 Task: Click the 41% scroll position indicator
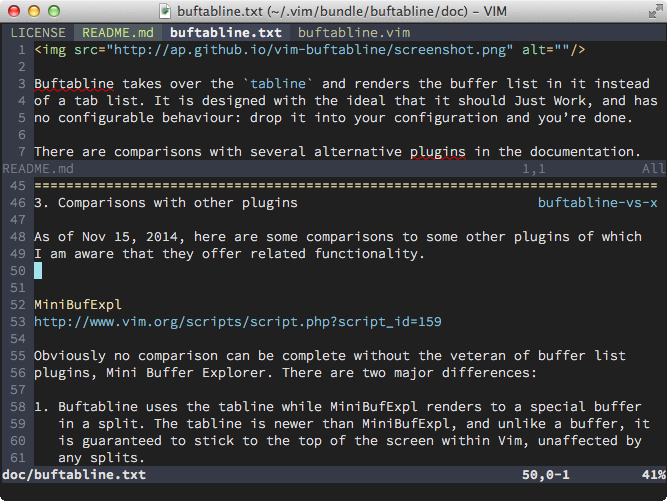click(654, 475)
